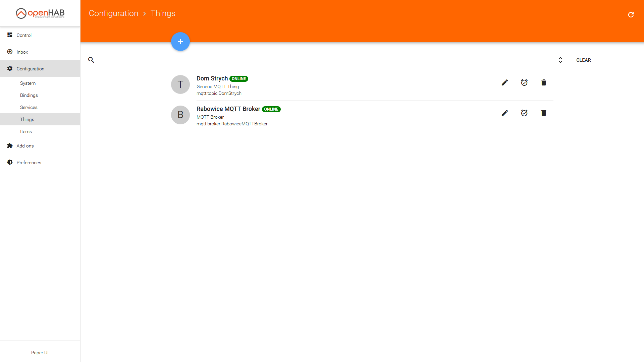Click the openHAB logo
This screenshot has height=362, width=644.
pos(40,13)
